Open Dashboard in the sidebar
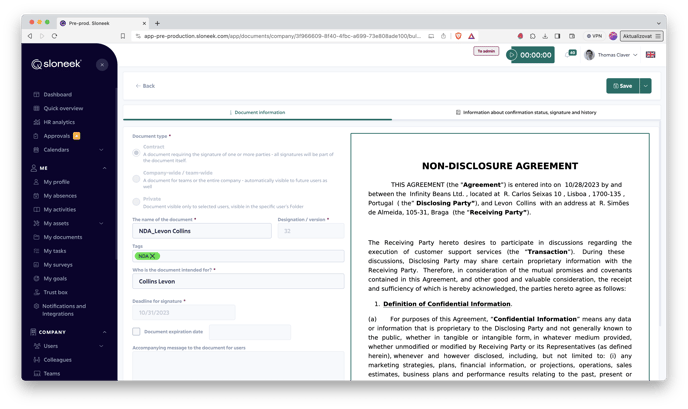The height and width of the screenshot is (409, 688). point(57,94)
